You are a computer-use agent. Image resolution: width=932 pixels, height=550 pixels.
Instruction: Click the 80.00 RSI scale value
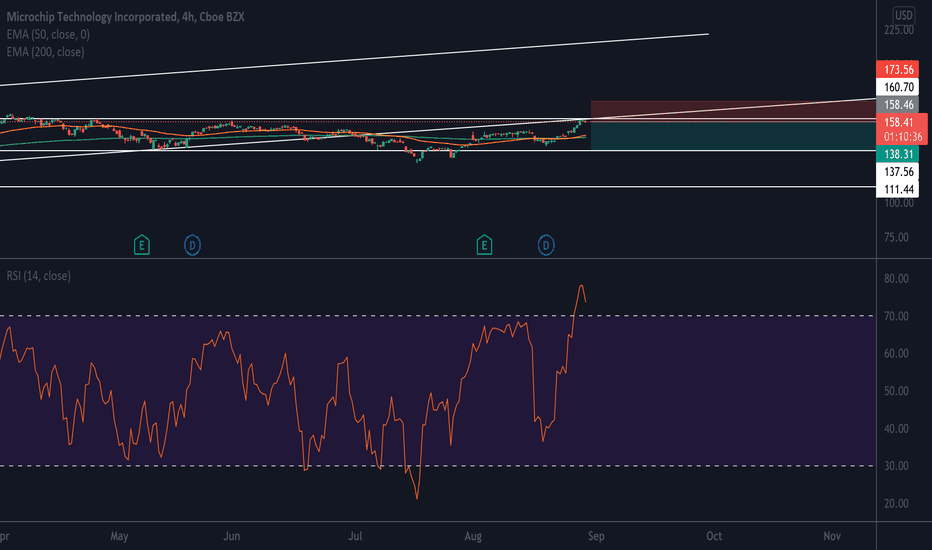(896, 278)
